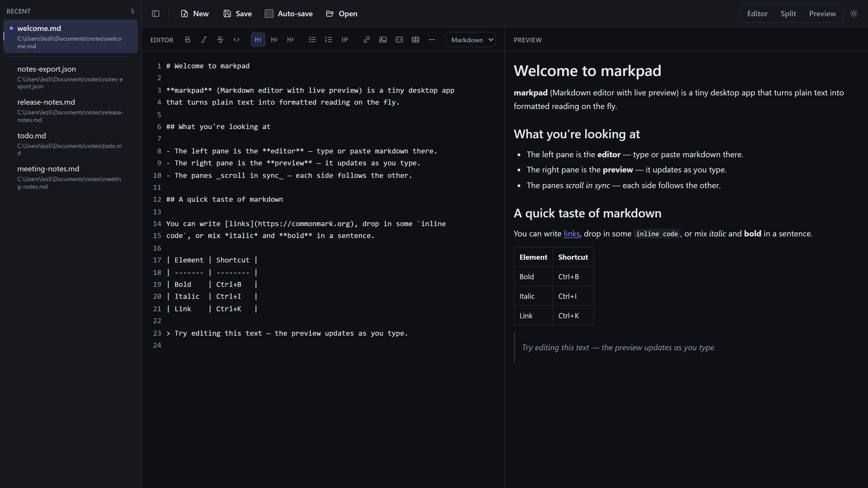This screenshot has width=868, height=488.
Task: Open todo.md from recent list
Action: (71, 144)
